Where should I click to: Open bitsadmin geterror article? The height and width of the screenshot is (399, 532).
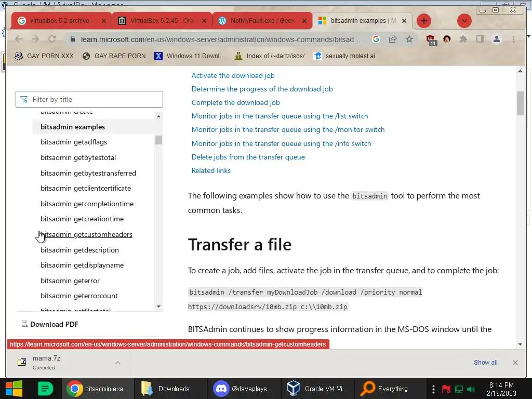[70, 281]
